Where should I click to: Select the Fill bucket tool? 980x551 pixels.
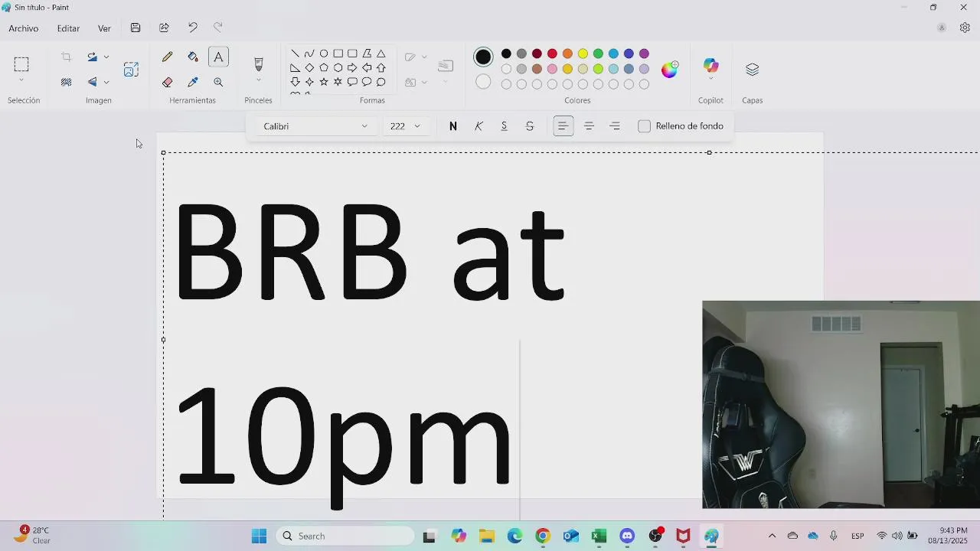tap(193, 57)
